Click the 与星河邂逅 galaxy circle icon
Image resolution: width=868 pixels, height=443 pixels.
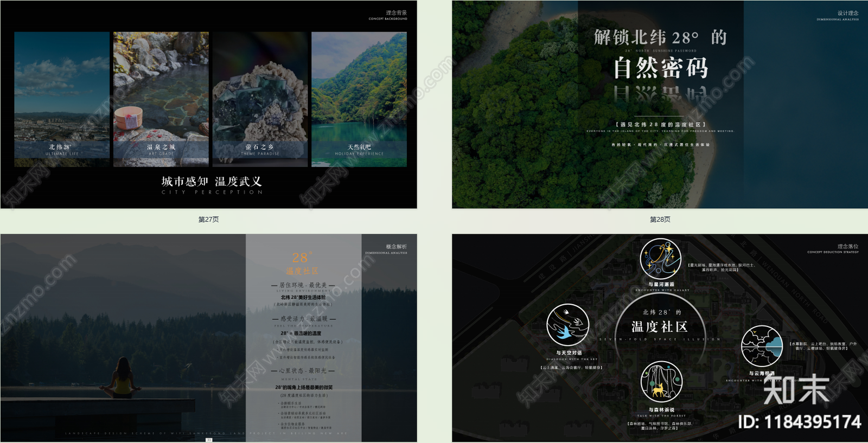pyautogui.click(x=660, y=259)
